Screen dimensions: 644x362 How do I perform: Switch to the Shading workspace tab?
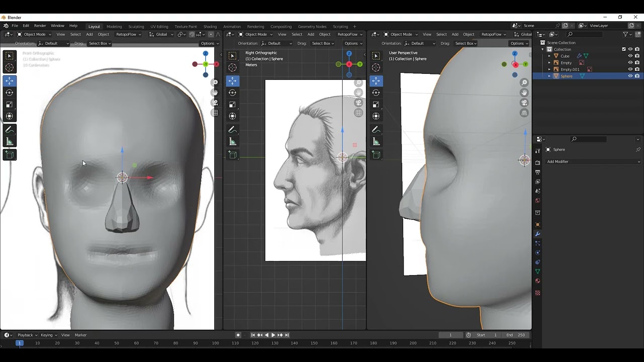210,27
